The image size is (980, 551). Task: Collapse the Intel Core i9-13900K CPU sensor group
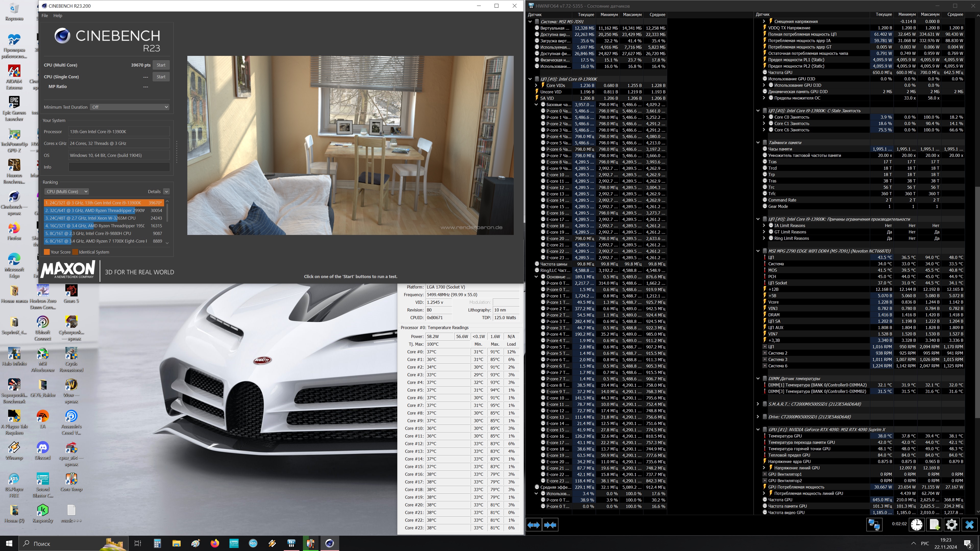coord(530,79)
